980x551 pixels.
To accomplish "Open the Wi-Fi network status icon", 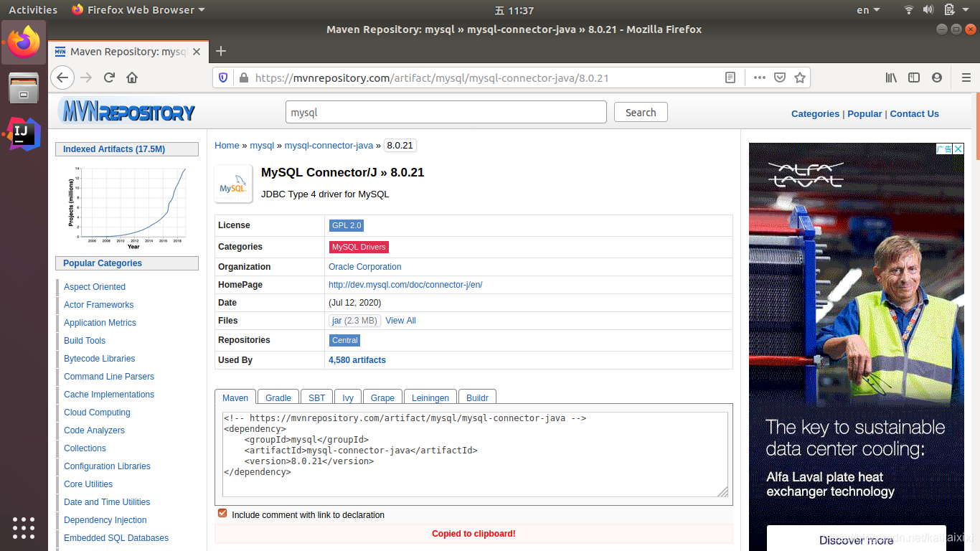I will (x=909, y=10).
